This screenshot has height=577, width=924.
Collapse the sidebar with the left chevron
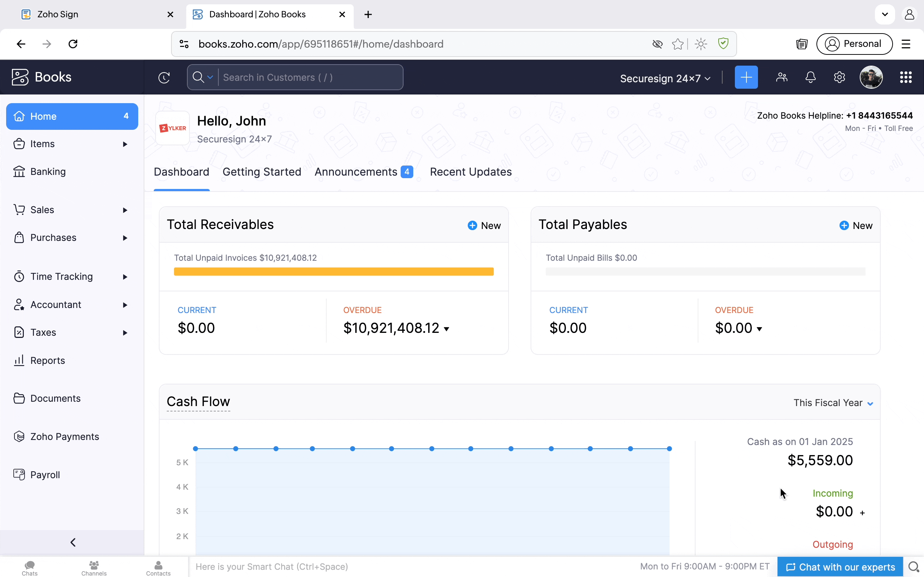(73, 542)
